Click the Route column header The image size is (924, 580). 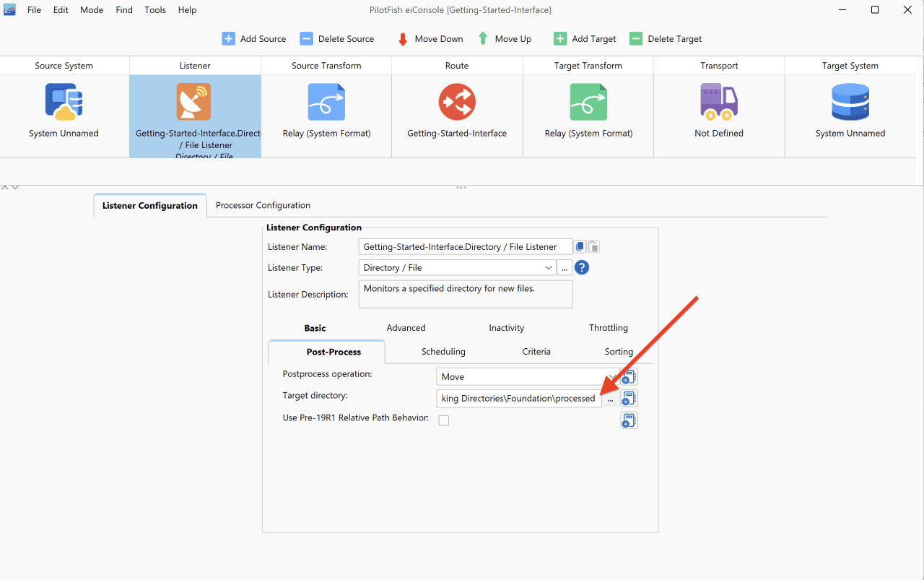tap(457, 66)
